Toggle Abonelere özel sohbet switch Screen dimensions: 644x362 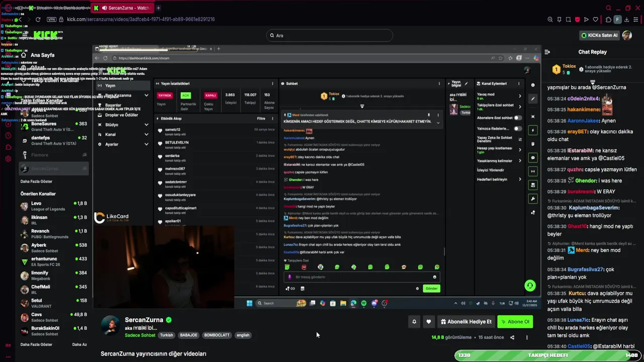click(517, 118)
